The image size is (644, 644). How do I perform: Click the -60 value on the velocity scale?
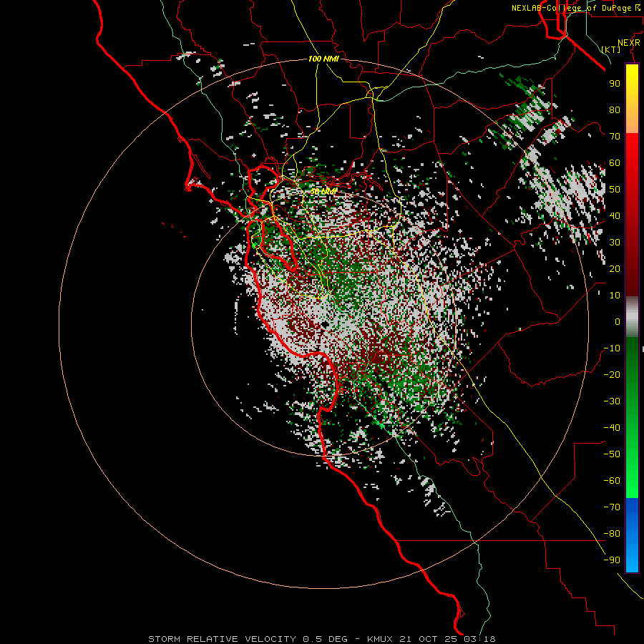(612, 481)
